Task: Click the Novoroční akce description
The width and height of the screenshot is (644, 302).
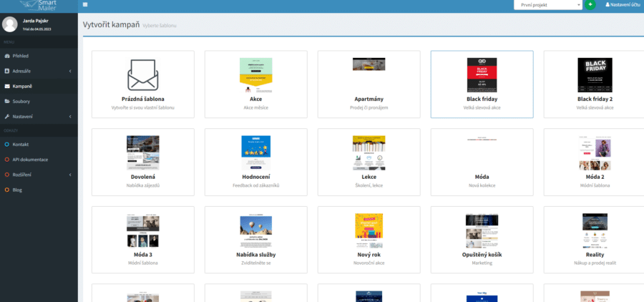Action: 369,263
